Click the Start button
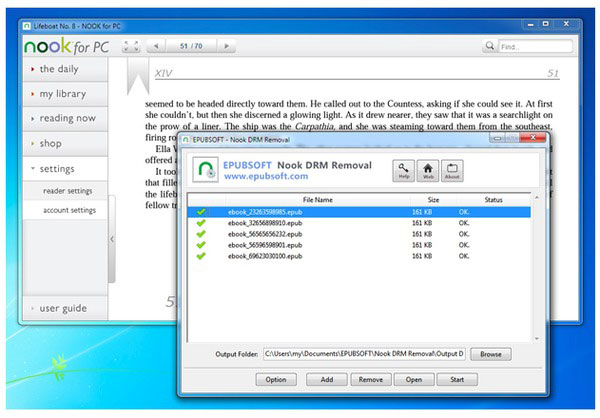This screenshot has width=600, height=418. coord(457,379)
